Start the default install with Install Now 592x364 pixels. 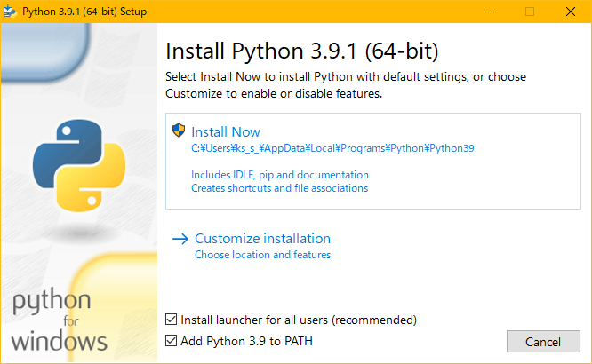[226, 132]
